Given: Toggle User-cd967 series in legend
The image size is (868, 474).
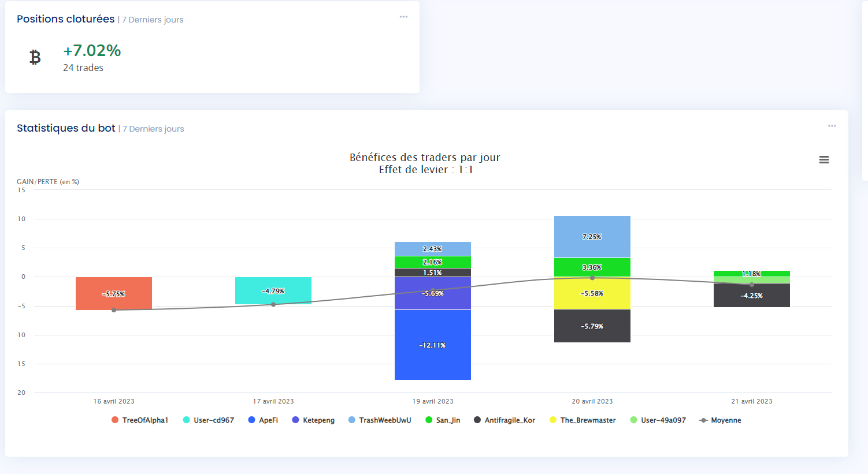Looking at the screenshot, I should tap(213, 420).
